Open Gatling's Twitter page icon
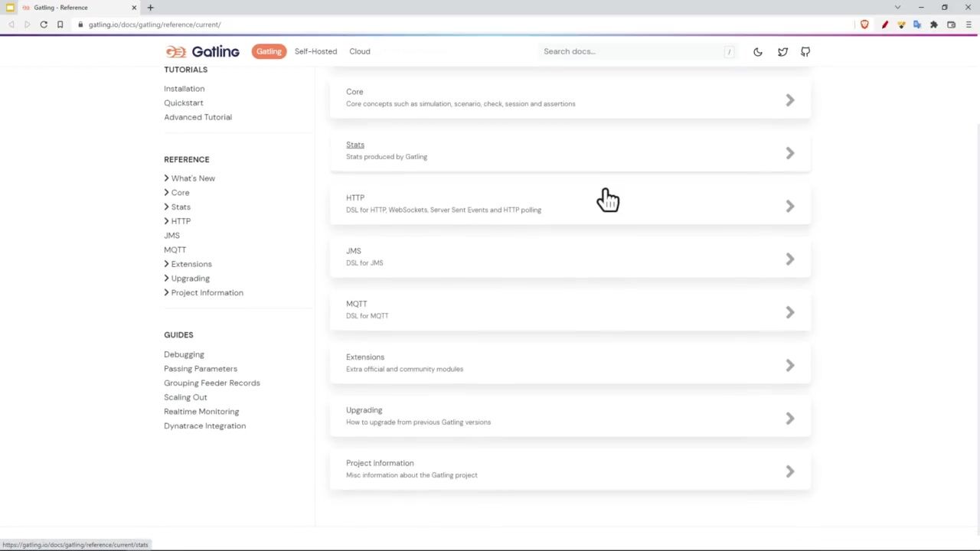Image resolution: width=980 pixels, height=551 pixels. (x=782, y=52)
